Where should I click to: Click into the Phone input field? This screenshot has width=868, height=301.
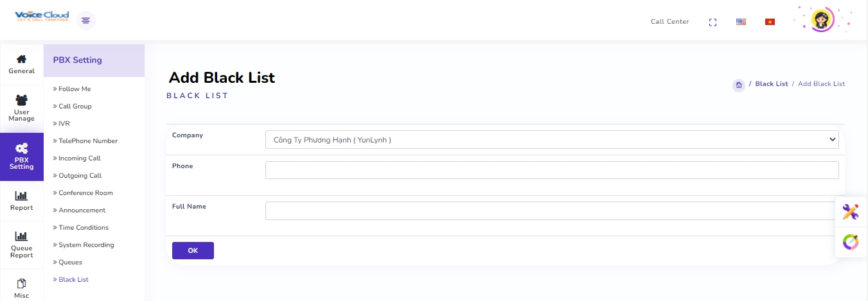pyautogui.click(x=552, y=170)
